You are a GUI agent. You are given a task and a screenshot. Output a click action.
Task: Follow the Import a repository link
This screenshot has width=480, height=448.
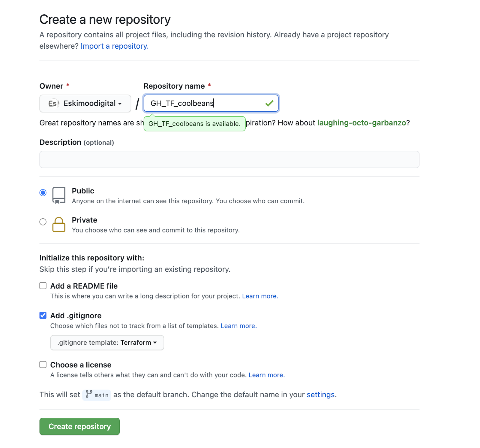point(115,46)
